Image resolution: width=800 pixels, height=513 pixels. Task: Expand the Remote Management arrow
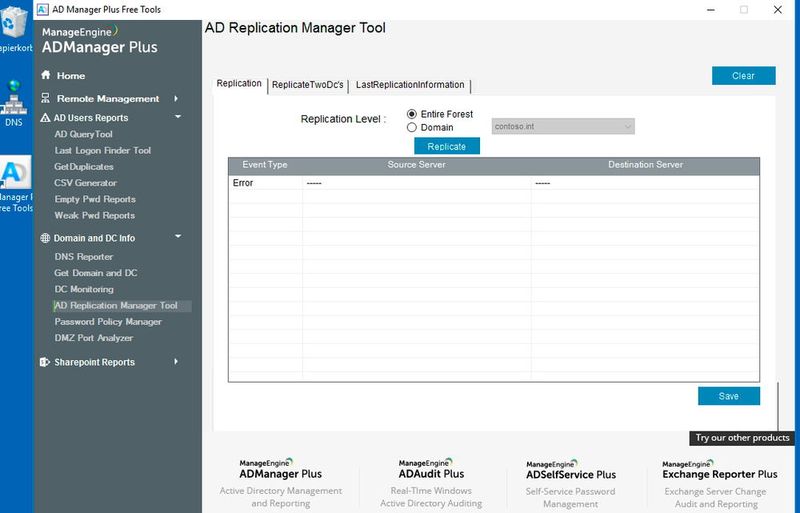(x=176, y=99)
